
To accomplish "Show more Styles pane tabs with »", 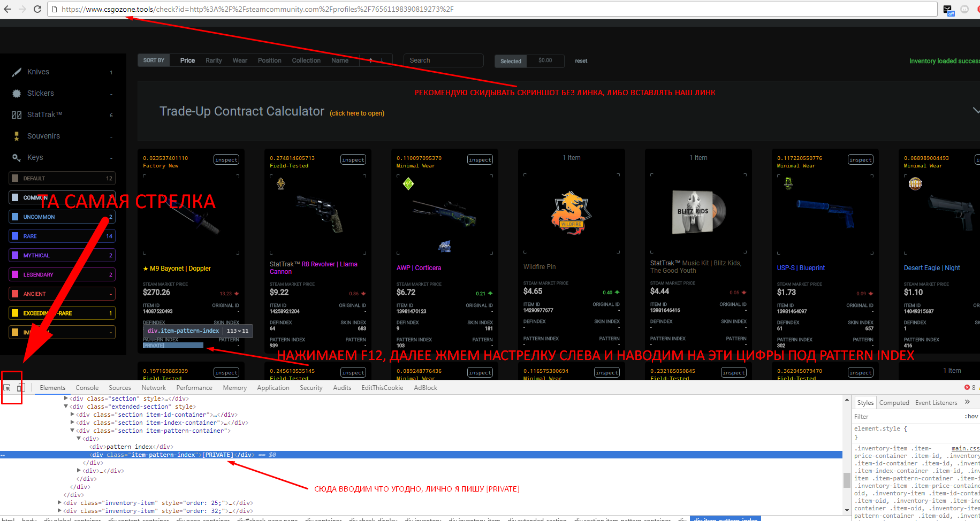I will 968,402.
